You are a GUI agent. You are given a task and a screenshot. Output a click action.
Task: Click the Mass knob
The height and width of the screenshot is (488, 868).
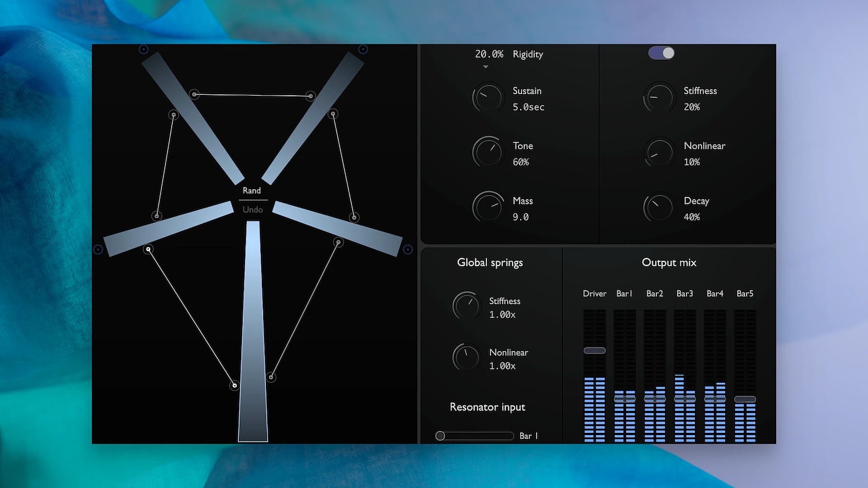click(489, 208)
